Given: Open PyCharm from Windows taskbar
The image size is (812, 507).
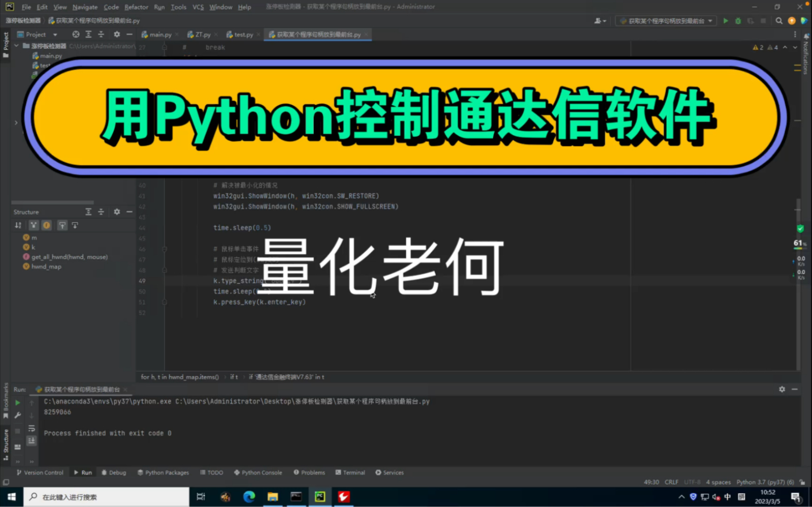Looking at the screenshot, I should [320, 497].
